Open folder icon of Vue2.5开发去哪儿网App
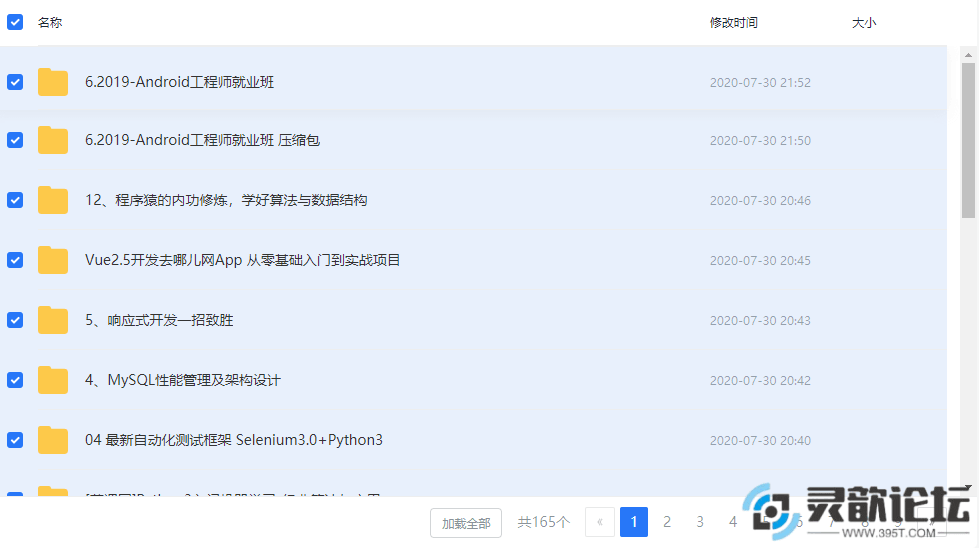Image resolution: width=979 pixels, height=548 pixels. 53,260
